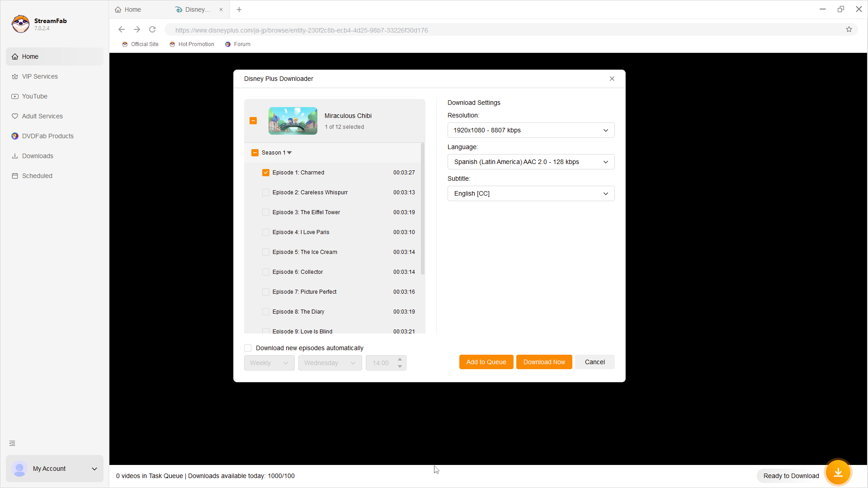The width and height of the screenshot is (868, 488).
Task: Click Add to Queue button
Action: click(486, 362)
